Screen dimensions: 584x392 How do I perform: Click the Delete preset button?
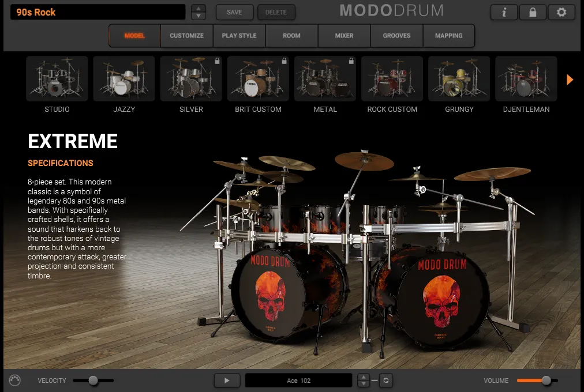click(276, 12)
